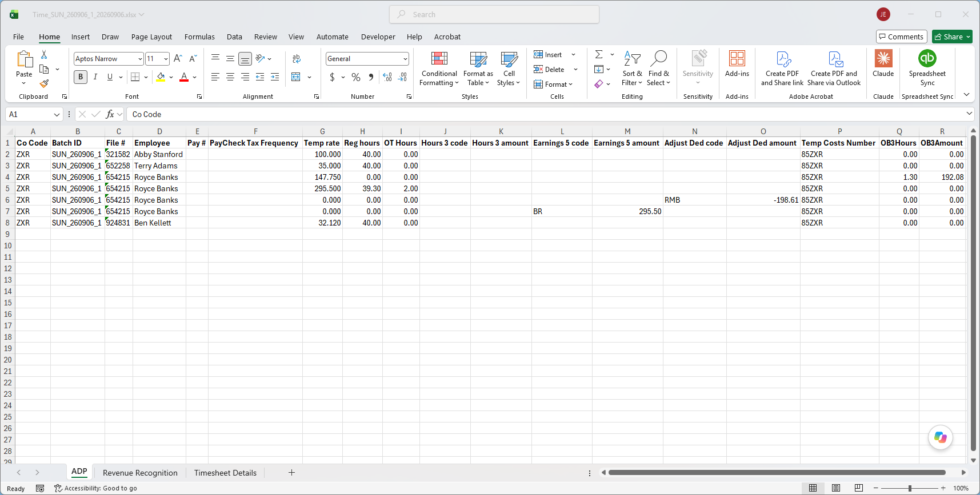Click the Paste clipboard icon
980x495 pixels.
24,59
